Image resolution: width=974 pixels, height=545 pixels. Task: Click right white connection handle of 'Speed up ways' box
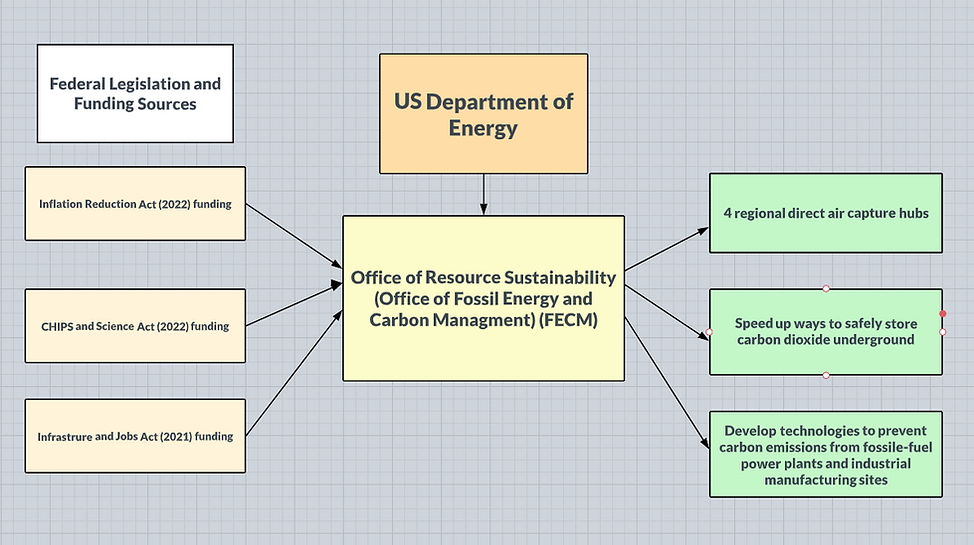coord(942,332)
